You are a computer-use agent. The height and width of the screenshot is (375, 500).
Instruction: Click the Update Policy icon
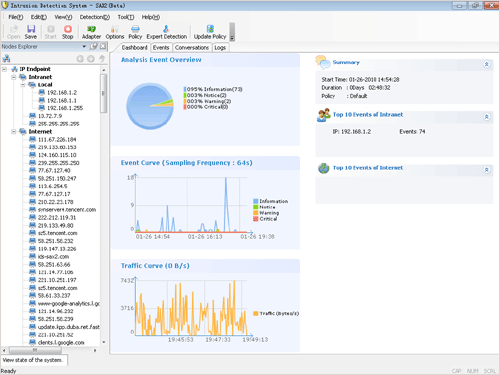(210, 32)
